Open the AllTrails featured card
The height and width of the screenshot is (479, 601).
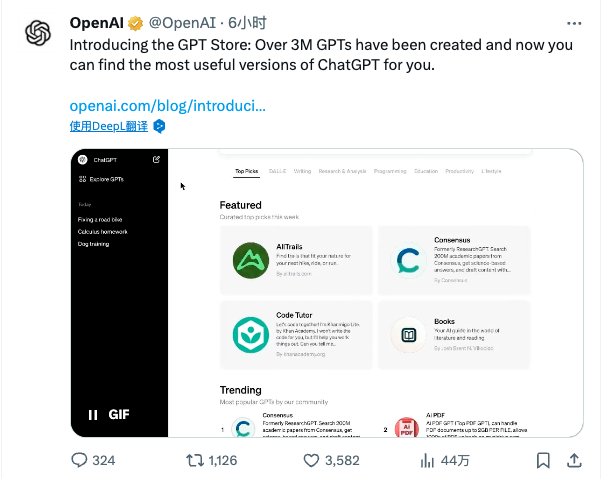[x=296, y=260]
